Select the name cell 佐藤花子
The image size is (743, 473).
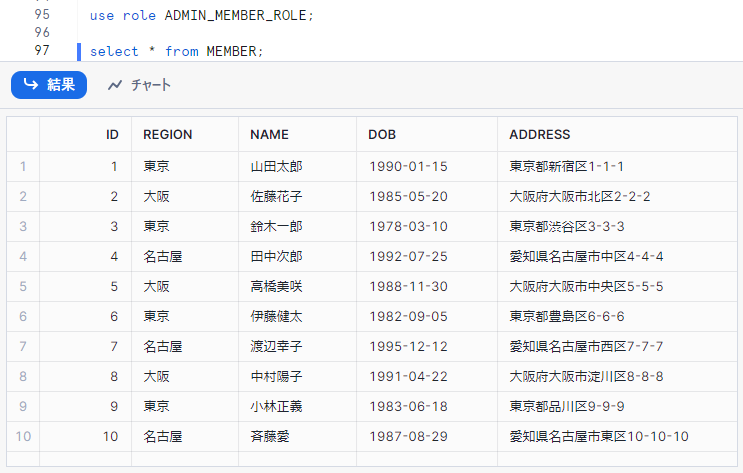(x=297, y=196)
